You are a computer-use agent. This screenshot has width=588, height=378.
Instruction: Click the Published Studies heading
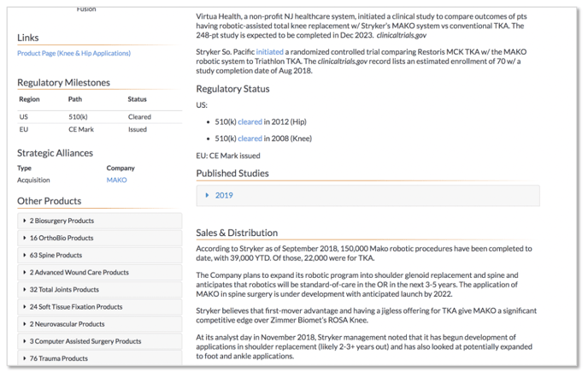[x=232, y=174]
